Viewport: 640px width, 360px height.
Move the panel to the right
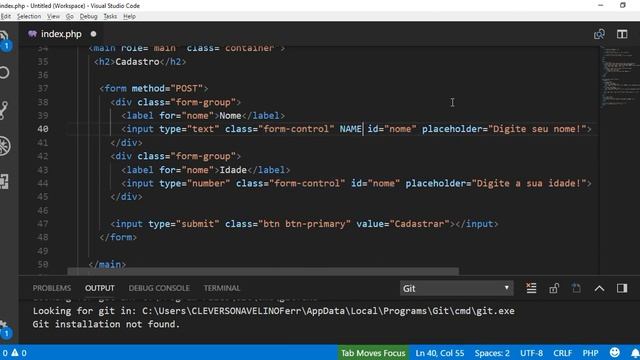[622, 288]
